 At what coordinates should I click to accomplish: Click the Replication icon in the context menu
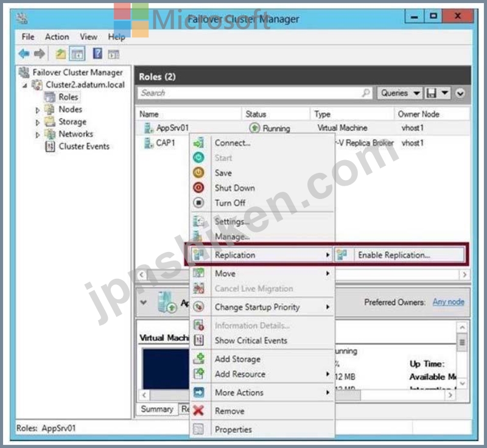(199, 254)
